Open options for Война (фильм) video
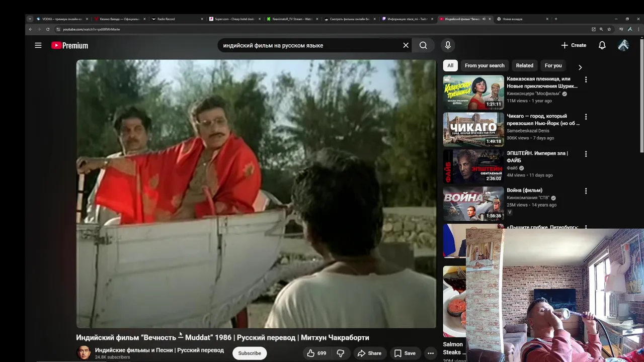 coord(586,191)
